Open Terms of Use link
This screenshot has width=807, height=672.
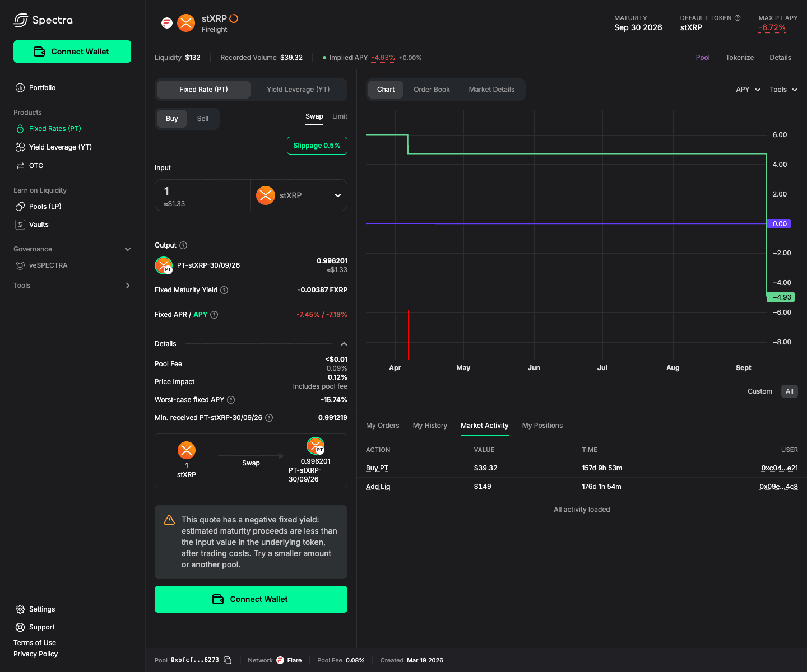point(35,643)
